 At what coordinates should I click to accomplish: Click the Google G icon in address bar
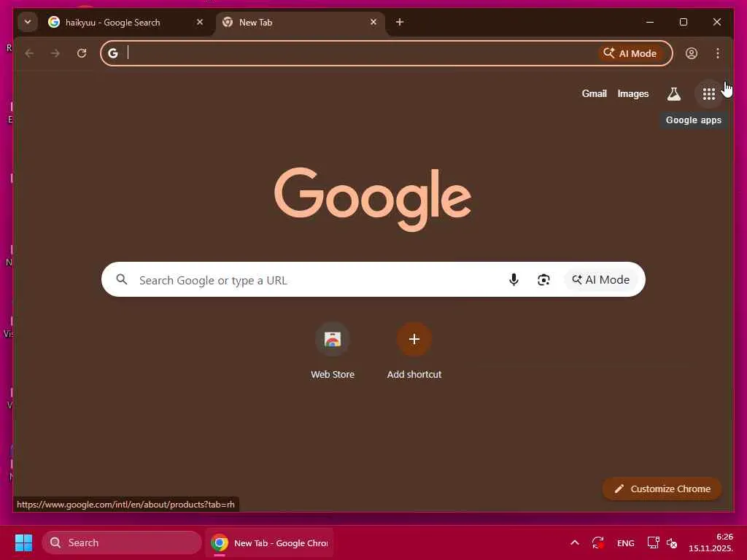pyautogui.click(x=113, y=53)
